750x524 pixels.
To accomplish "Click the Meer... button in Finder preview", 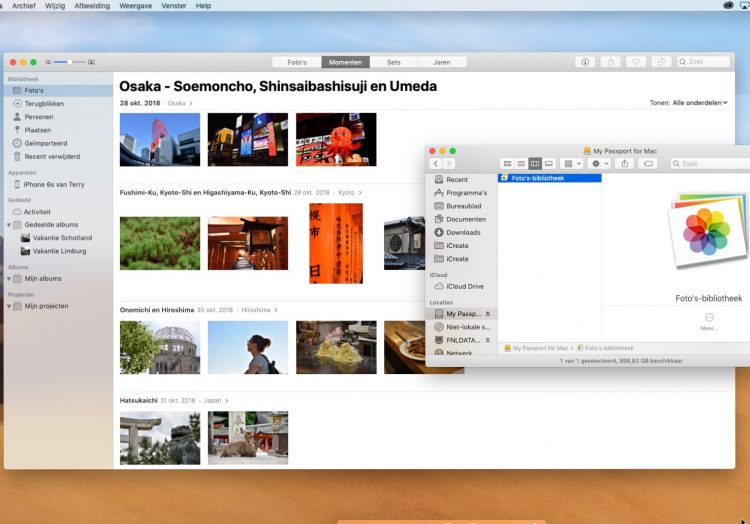I will (x=709, y=320).
